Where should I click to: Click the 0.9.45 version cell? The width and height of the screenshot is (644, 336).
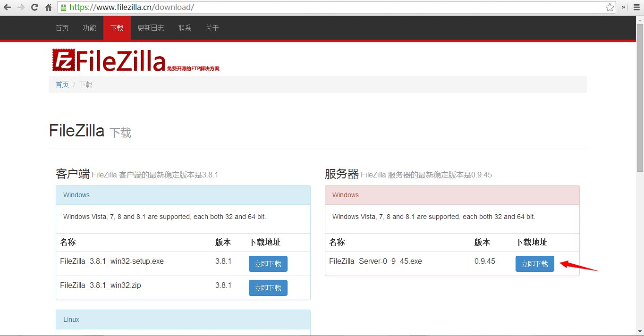click(x=485, y=261)
